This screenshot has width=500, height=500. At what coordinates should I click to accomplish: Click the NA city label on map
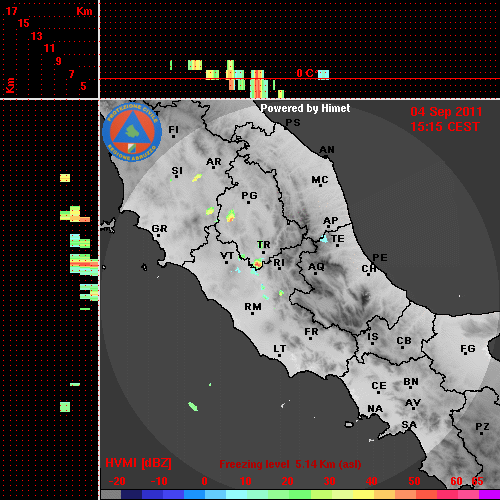(375, 408)
